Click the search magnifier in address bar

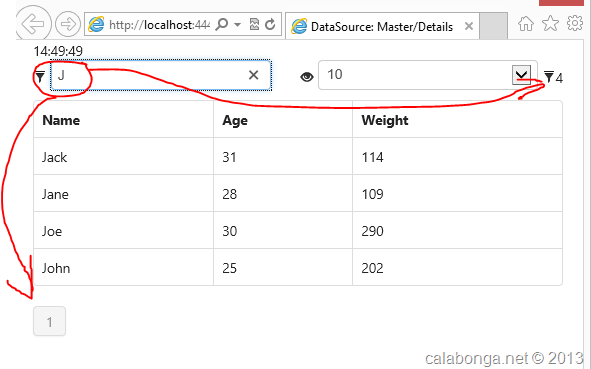click(x=222, y=25)
